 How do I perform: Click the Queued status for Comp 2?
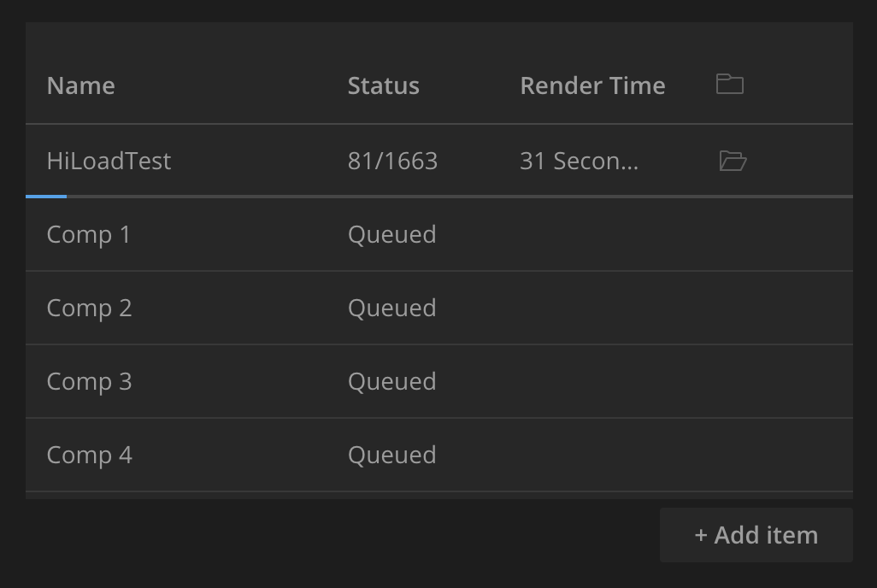point(392,309)
